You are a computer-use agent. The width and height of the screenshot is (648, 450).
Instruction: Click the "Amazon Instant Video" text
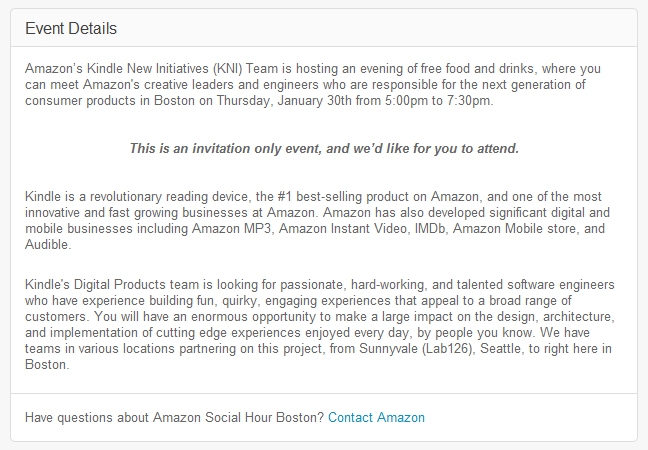[x=343, y=229]
